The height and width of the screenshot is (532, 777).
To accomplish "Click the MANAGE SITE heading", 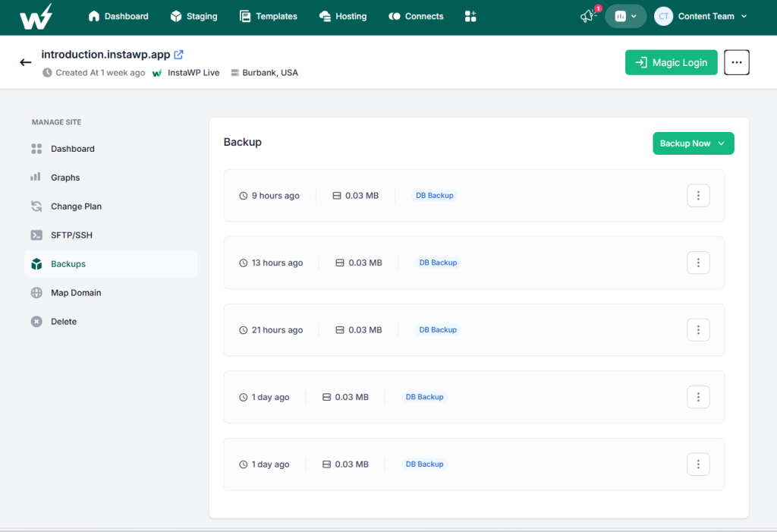I will click(56, 122).
